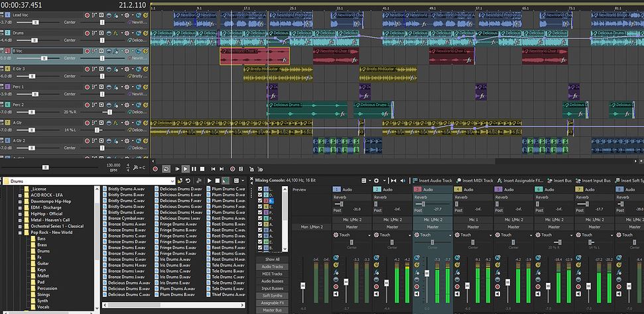Click the Assignable FX filter button
Screen dimensions: 644x314
273,303
